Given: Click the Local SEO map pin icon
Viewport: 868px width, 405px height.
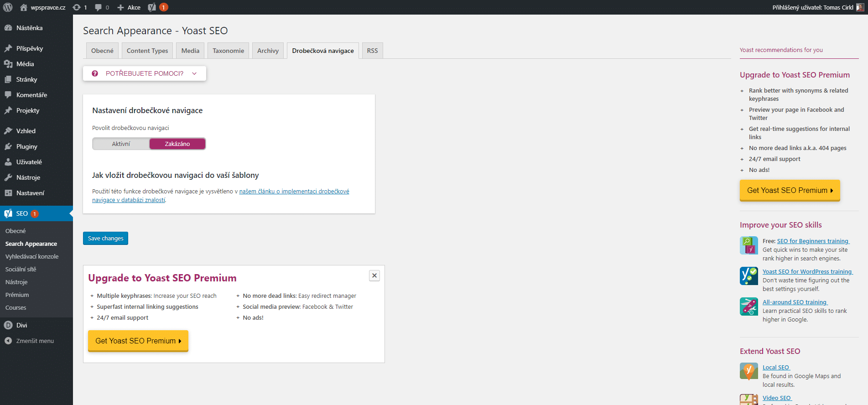Looking at the screenshot, I should [749, 371].
